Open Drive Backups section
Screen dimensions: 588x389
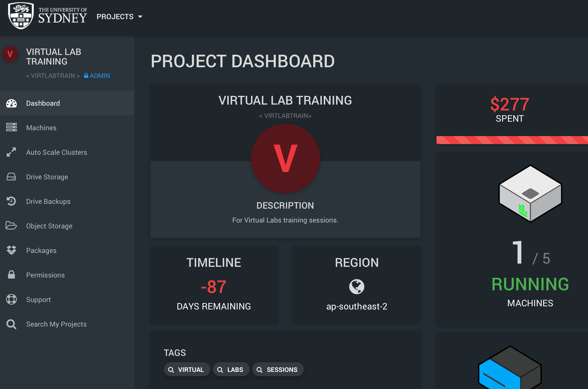click(67, 201)
